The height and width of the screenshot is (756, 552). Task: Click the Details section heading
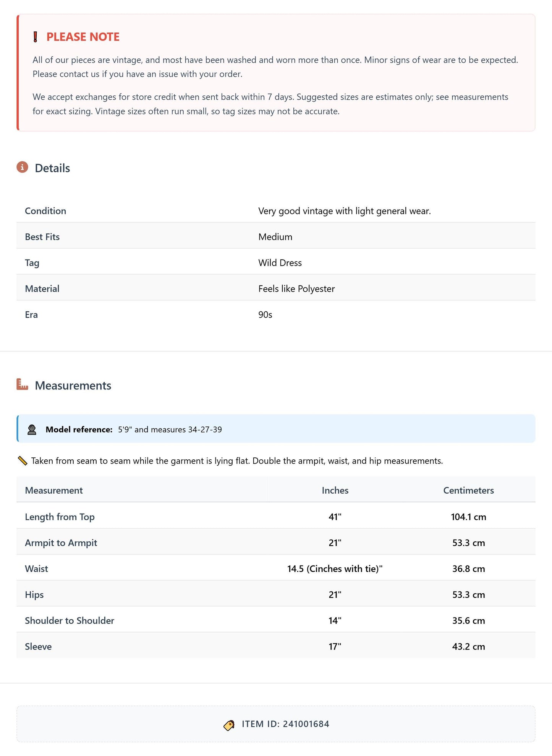tap(52, 168)
